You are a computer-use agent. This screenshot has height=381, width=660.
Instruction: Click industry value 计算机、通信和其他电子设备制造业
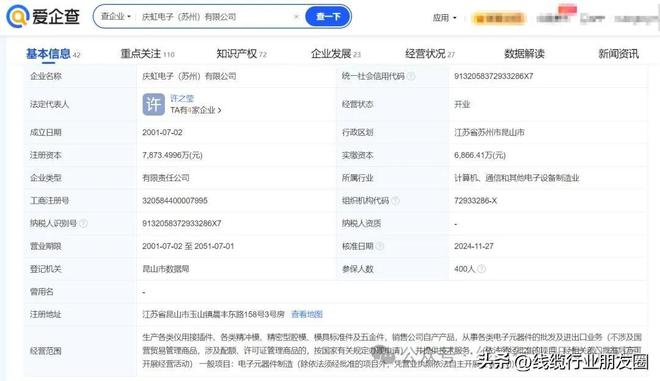(x=516, y=178)
